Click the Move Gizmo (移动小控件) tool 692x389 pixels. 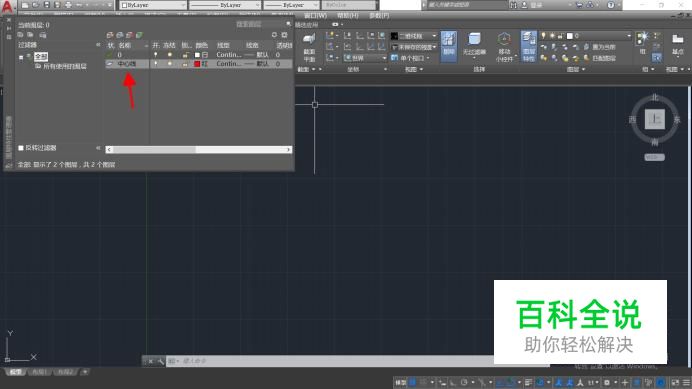(x=504, y=47)
